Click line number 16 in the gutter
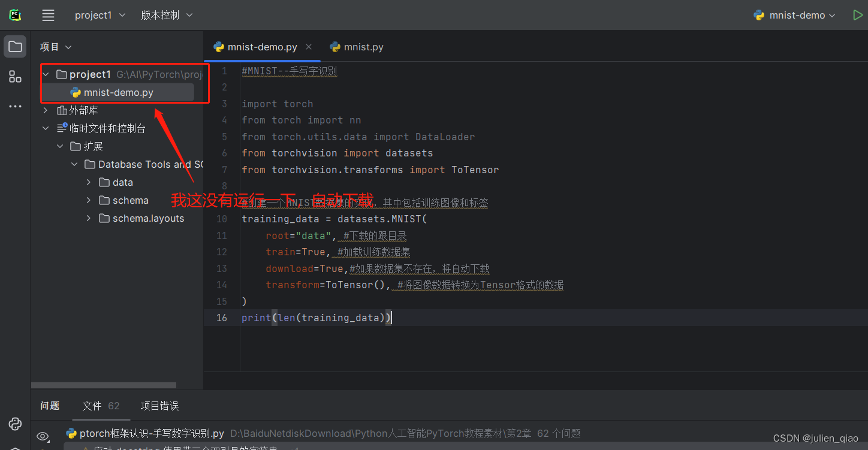 click(x=222, y=318)
